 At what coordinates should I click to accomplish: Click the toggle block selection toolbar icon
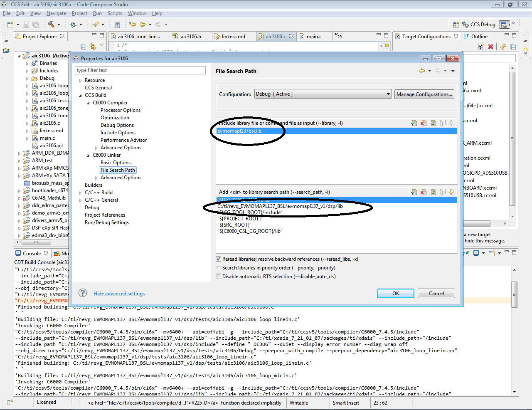pyautogui.click(x=117, y=25)
